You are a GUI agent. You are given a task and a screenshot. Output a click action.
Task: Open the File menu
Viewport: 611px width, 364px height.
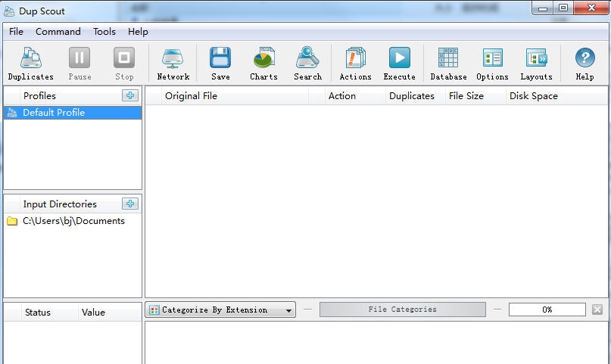tap(16, 32)
